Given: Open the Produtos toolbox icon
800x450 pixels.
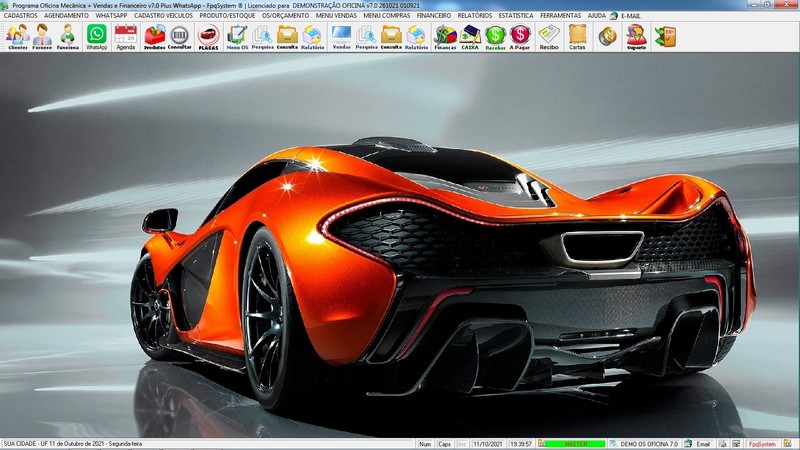Looking at the screenshot, I should (x=155, y=37).
